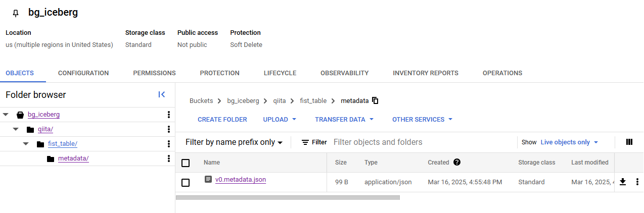
Task: Open v0.metadata.json file link
Action: tap(240, 179)
